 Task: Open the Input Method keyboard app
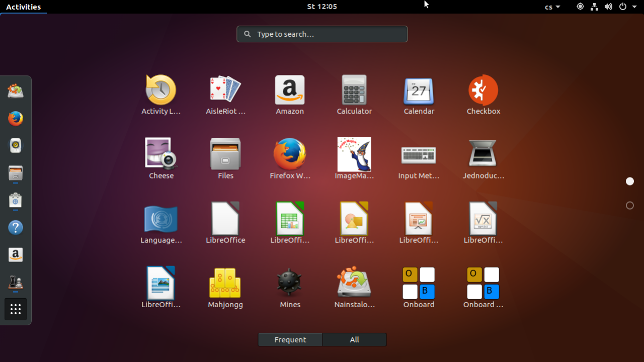(x=419, y=159)
